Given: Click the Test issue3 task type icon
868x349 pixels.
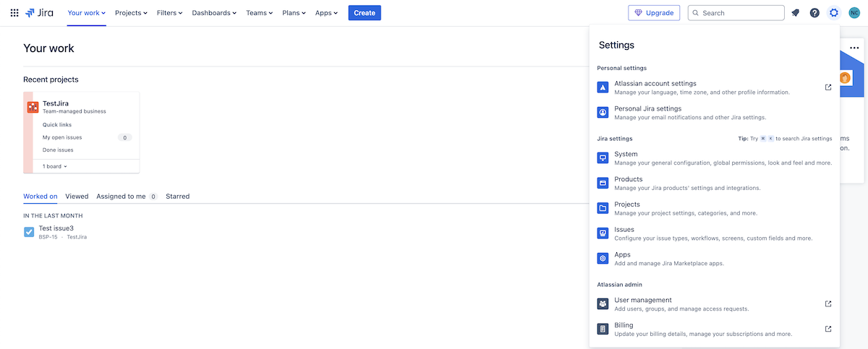Looking at the screenshot, I should point(29,232).
